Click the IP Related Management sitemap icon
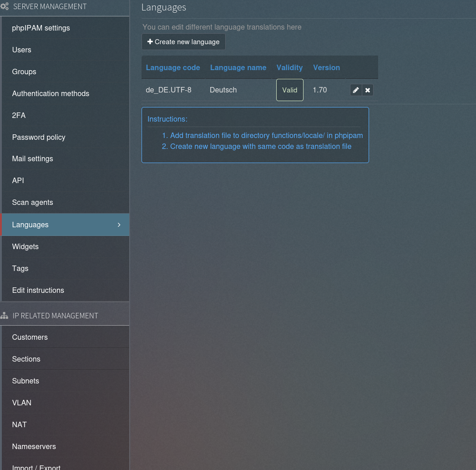Image resolution: width=476 pixels, height=470 pixels. click(5, 316)
